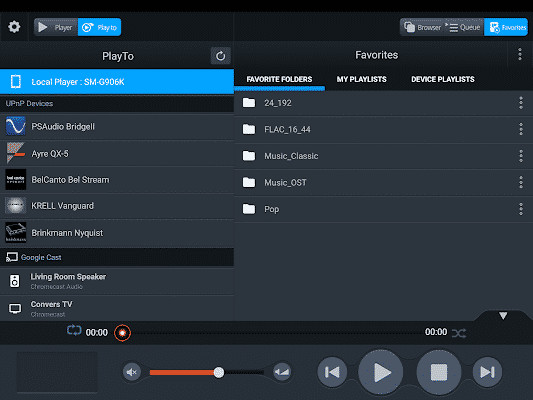The height and width of the screenshot is (400, 533).
Task: Open options menu for Pop folder
Action: [x=521, y=209]
